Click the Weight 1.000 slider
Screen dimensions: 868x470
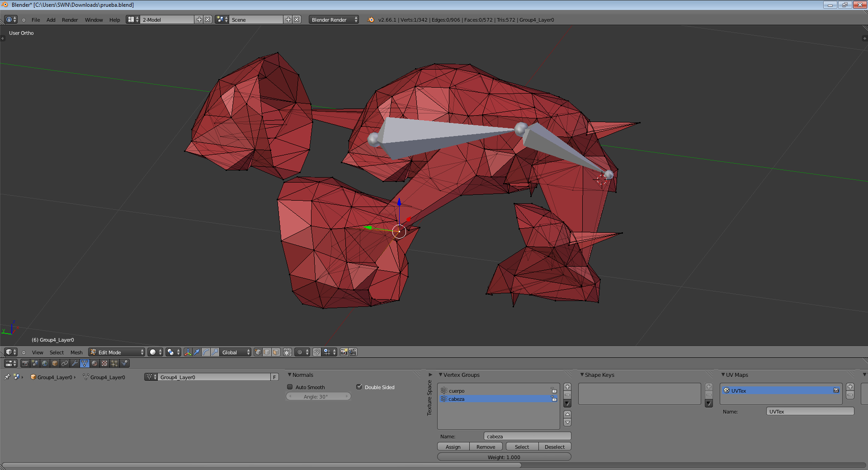504,457
